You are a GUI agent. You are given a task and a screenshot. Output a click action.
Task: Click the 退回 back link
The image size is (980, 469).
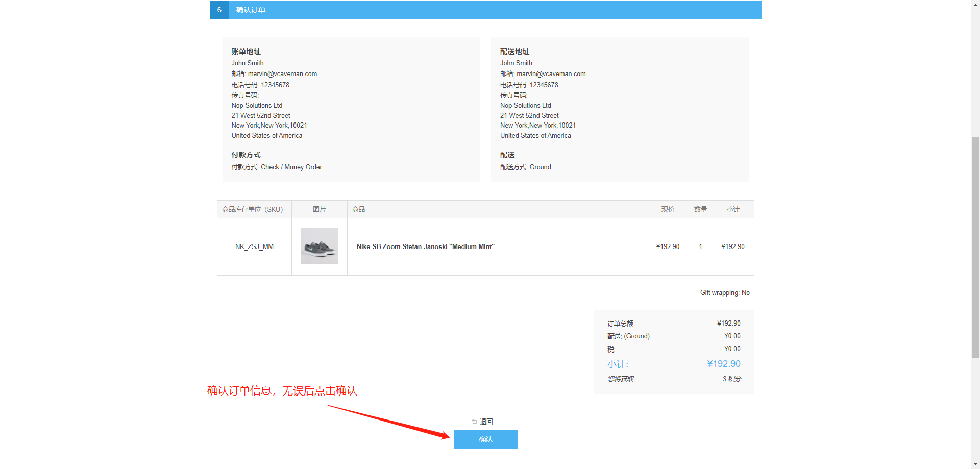[486, 422]
